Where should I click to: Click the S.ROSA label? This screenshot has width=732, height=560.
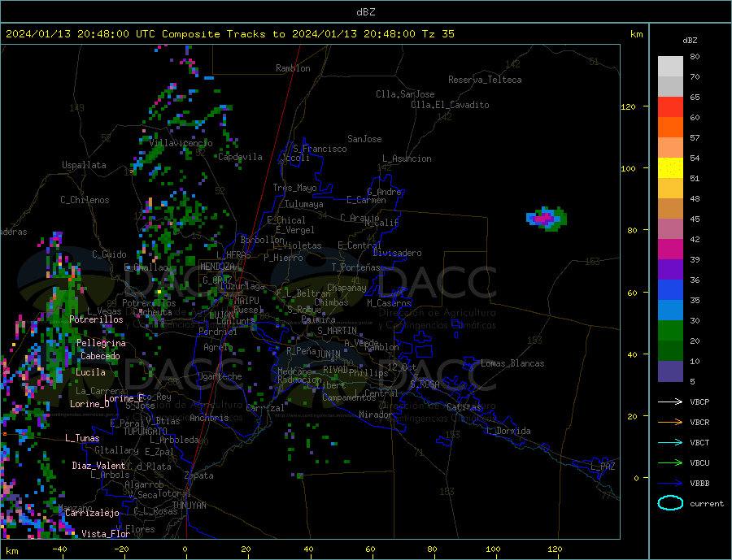click(x=425, y=384)
